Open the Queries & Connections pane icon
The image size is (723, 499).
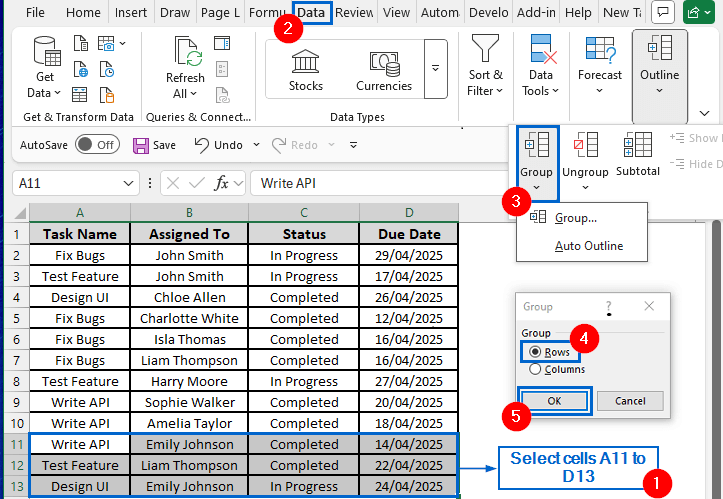(222, 43)
